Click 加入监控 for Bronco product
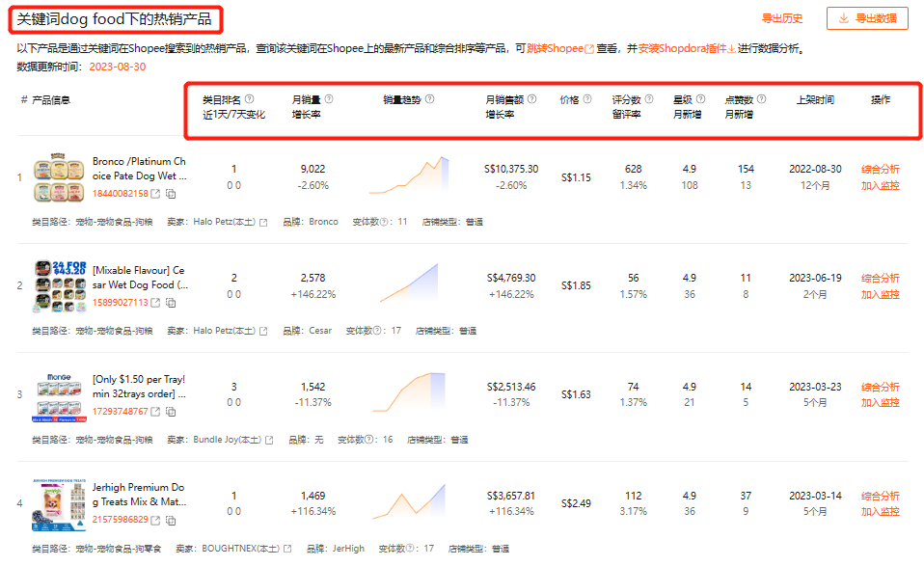 (x=880, y=185)
